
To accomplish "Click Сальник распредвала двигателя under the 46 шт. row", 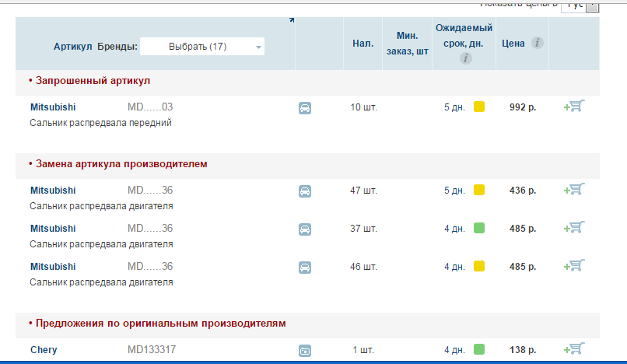I will 101,282.
